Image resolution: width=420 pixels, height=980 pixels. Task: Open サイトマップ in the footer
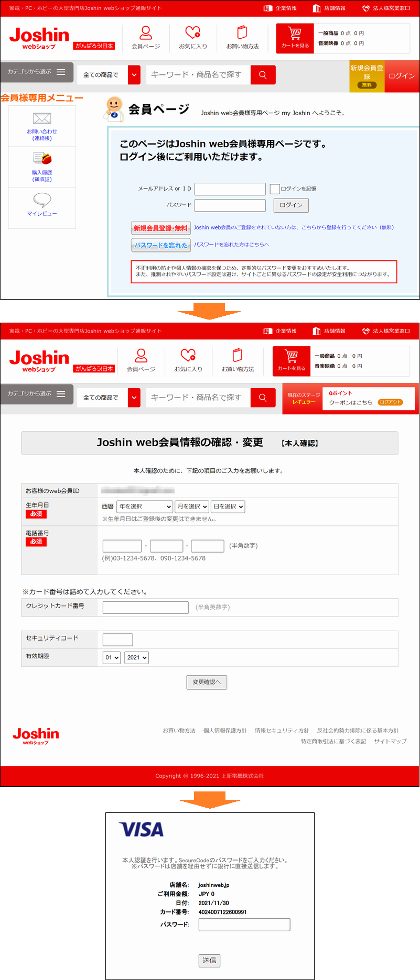[x=390, y=741]
